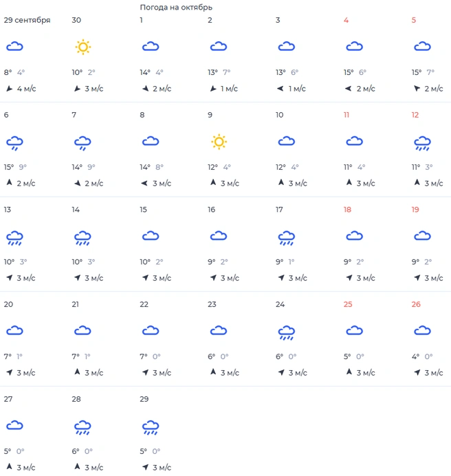451x476 pixels.
Task: Click the Погода на октябрь heading
Action: (176, 8)
